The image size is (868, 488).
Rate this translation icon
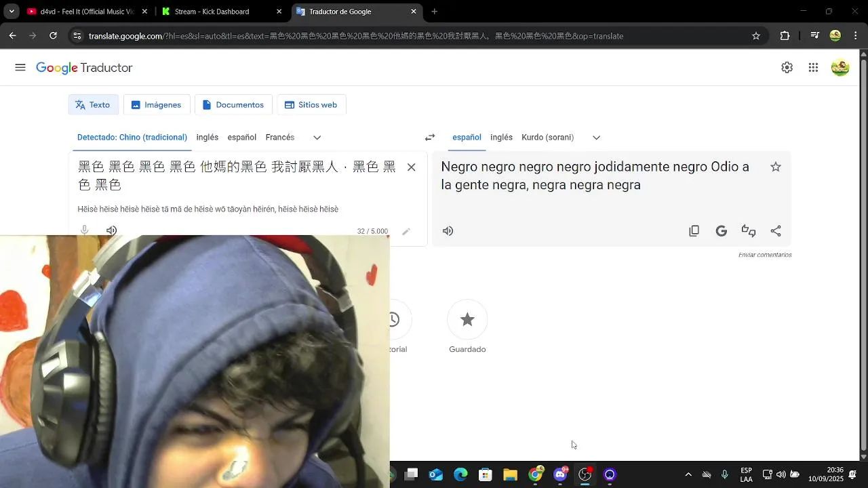[749, 231]
